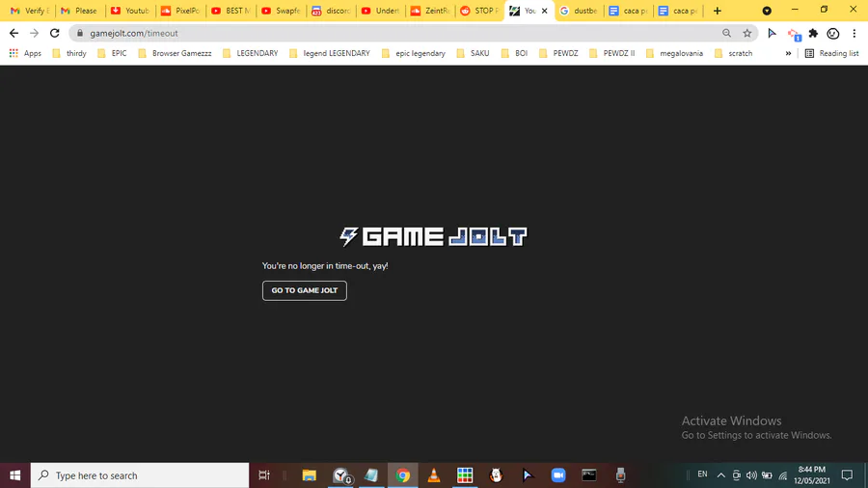This screenshot has width=868, height=488.
Task: Click the Chrome icon on the taskbar
Action: 402,475
